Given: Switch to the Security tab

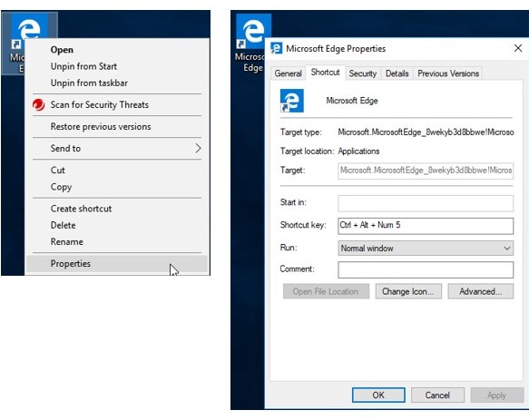Looking at the screenshot, I should (363, 73).
